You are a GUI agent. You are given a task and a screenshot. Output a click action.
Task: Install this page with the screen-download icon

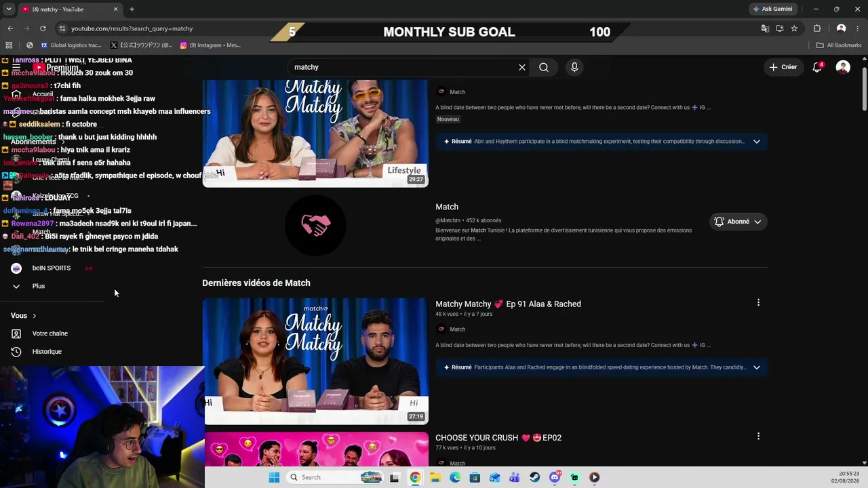780,28
